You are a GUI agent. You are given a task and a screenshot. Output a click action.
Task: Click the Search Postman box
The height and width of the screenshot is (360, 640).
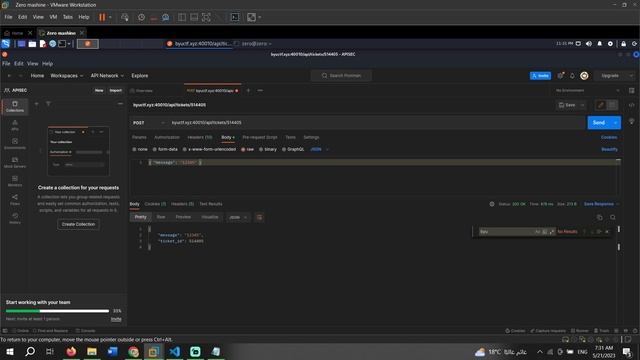341,76
